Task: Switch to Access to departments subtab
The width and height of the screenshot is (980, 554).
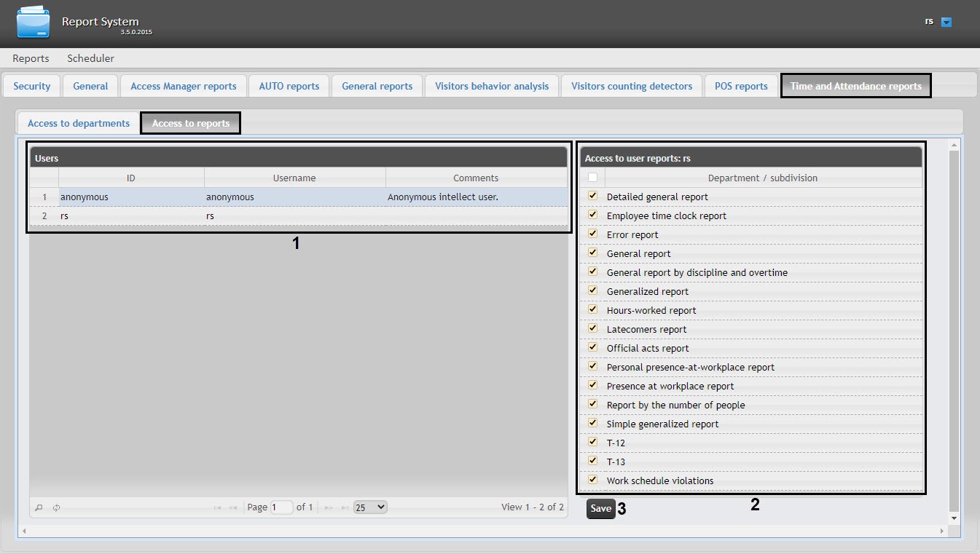Action: click(79, 123)
